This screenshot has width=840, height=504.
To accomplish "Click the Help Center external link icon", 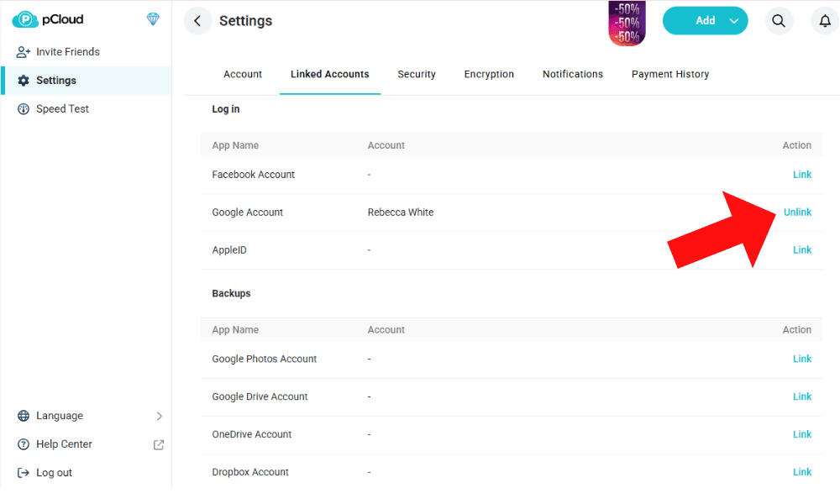I will coord(159,444).
